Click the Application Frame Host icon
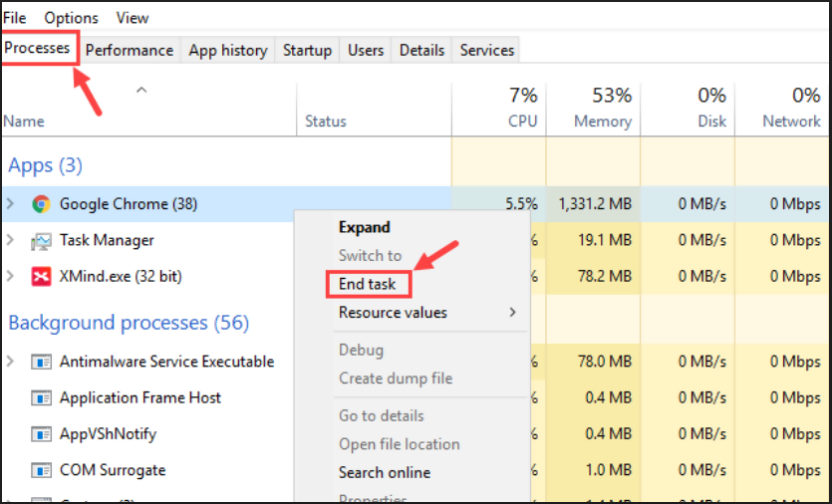 point(41,398)
